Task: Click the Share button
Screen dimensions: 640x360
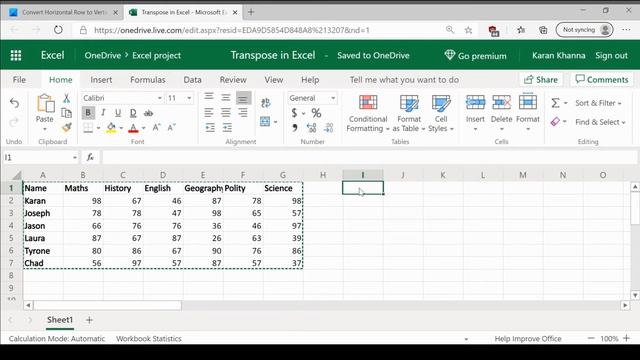Action: click(x=541, y=80)
